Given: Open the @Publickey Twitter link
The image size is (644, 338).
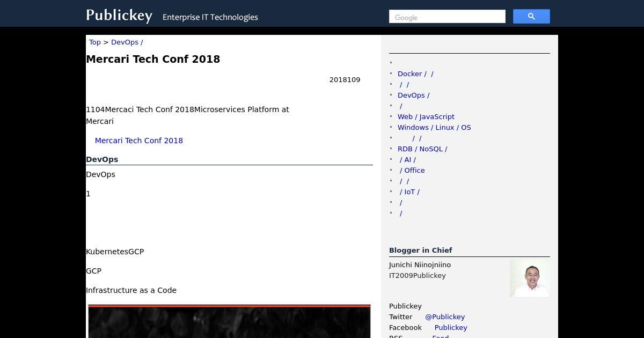Looking at the screenshot, I should pyautogui.click(x=445, y=317).
